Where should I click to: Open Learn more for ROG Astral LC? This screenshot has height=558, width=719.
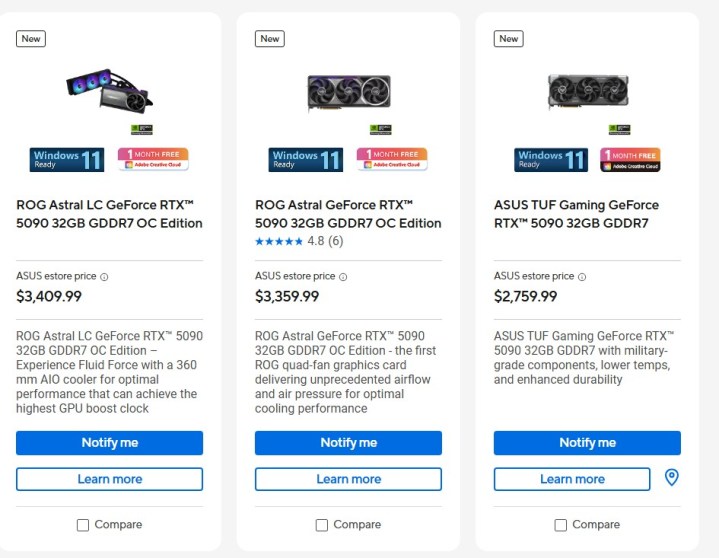coord(109,479)
